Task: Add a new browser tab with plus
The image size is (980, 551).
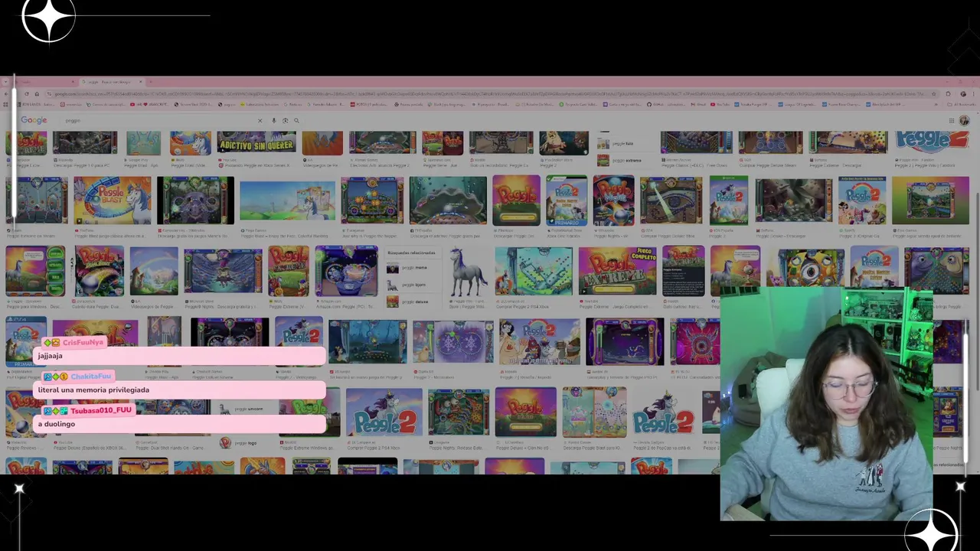Action: (x=151, y=82)
